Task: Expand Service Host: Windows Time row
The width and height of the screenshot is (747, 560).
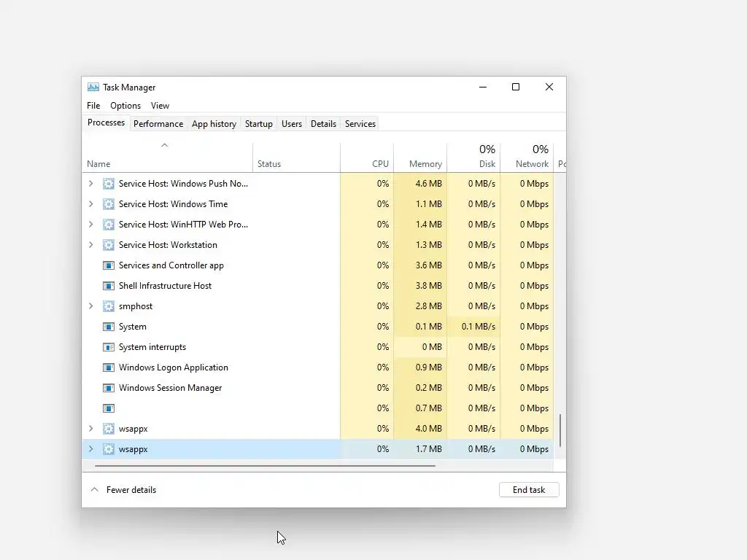Action: [x=91, y=204]
